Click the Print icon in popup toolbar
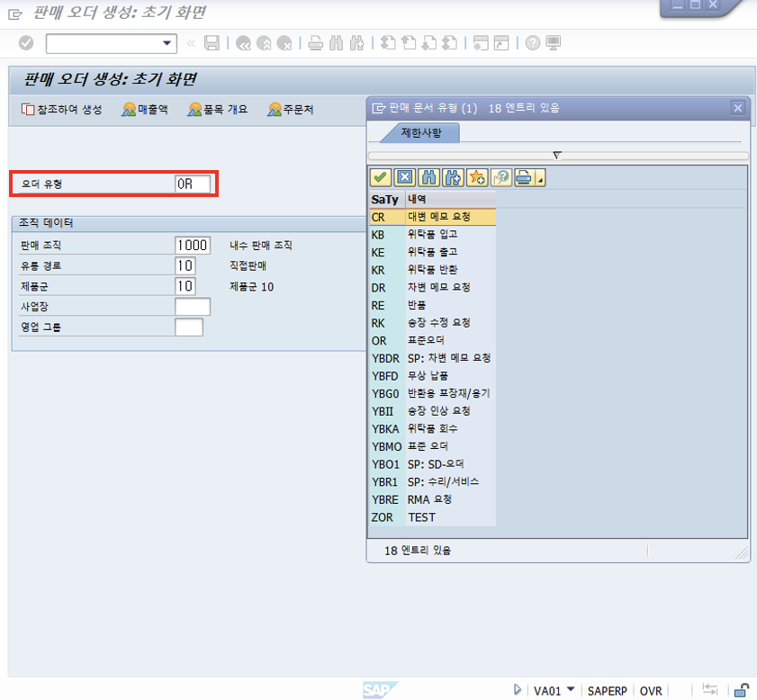Viewport: 757px width, 700px height. pyautogui.click(x=524, y=177)
